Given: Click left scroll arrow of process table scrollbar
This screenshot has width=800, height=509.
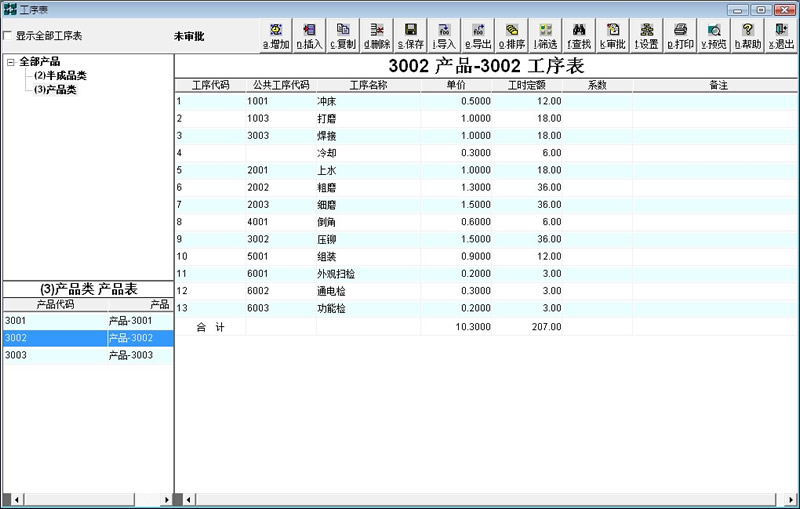Looking at the screenshot, I should [x=189, y=500].
